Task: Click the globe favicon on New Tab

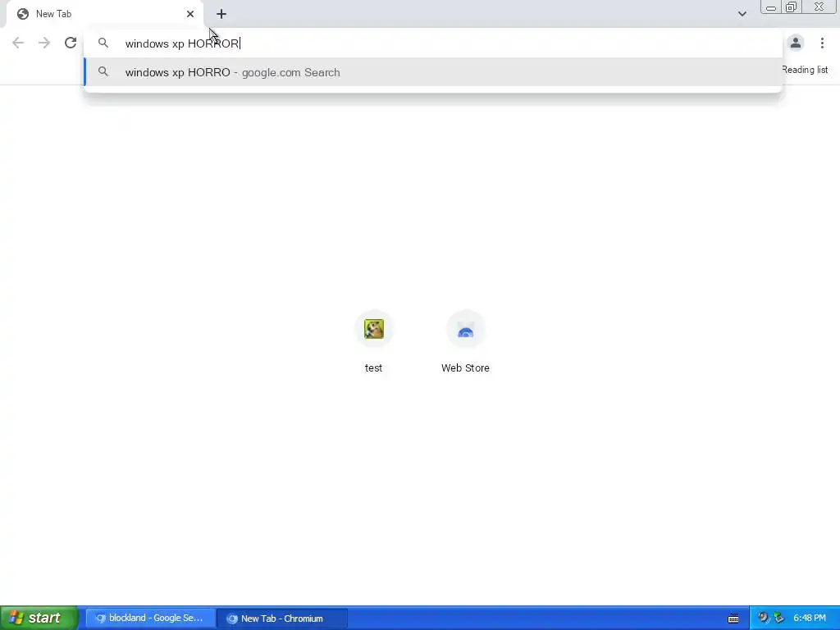Action: point(23,14)
